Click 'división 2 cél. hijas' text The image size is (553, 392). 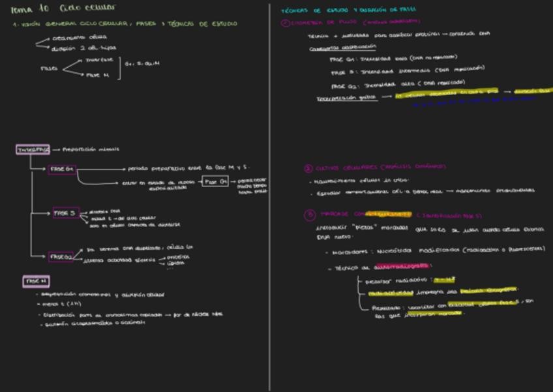83,48
